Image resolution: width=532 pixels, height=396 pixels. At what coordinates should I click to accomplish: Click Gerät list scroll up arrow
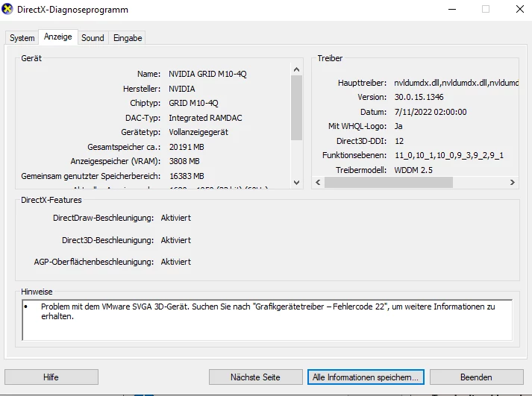coord(296,69)
